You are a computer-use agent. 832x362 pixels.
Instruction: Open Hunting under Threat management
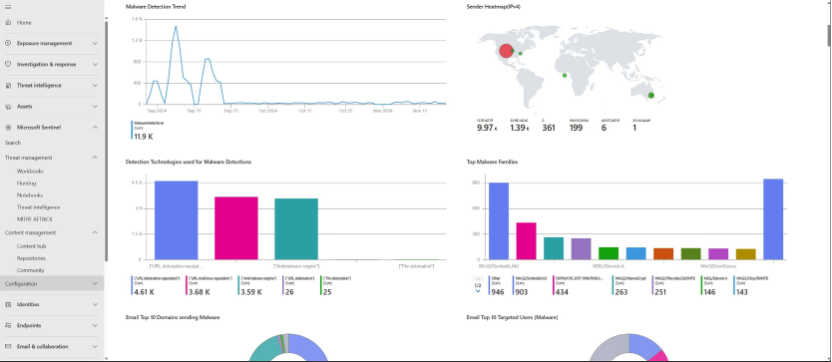pos(27,183)
